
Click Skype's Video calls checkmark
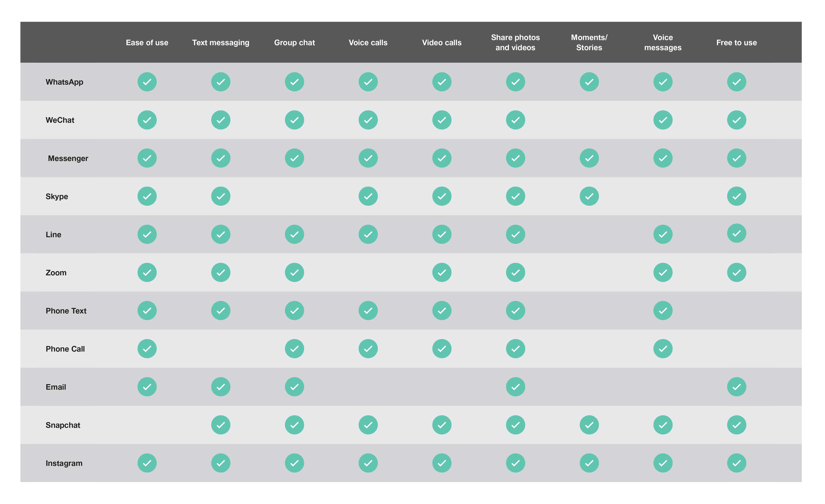point(442,196)
